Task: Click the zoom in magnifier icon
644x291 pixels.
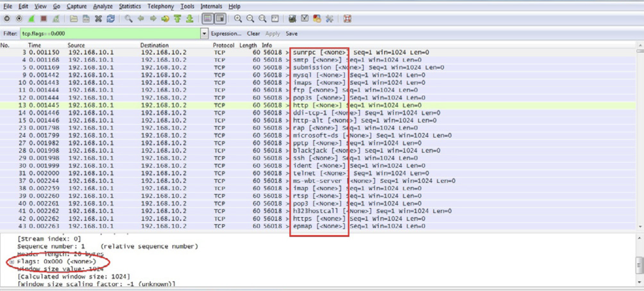Action: pos(238,19)
